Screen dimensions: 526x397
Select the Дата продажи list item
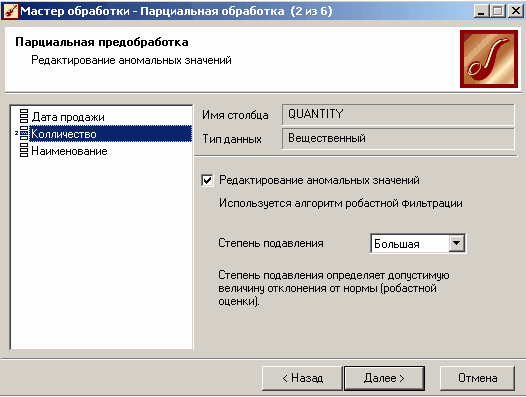pos(68,117)
